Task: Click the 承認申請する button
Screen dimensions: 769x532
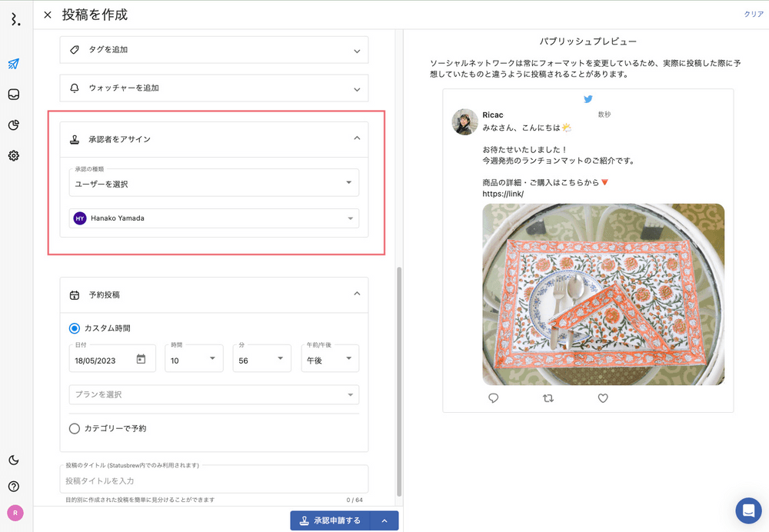Action: pyautogui.click(x=330, y=520)
